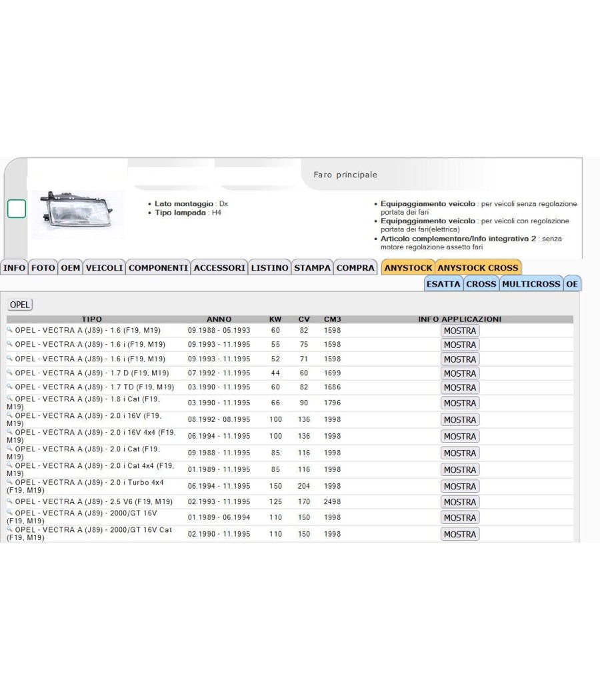
Task: Select the blue ESATTA tab
Action: pos(443,283)
